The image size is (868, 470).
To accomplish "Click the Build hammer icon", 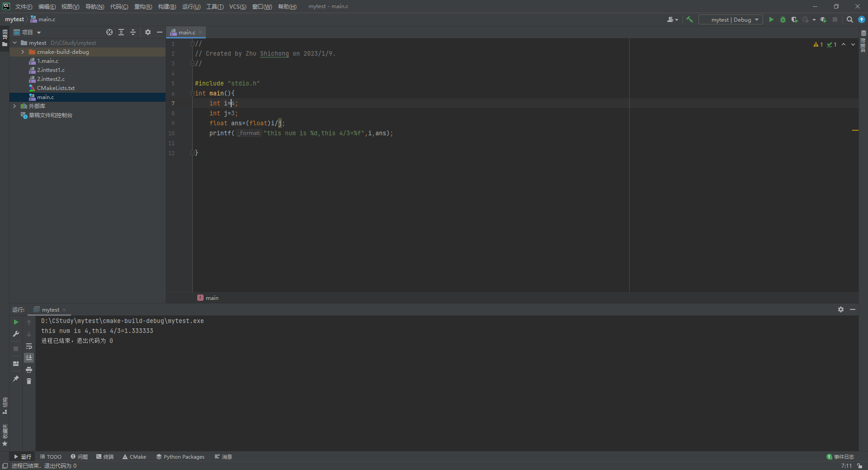I will tap(689, 19).
